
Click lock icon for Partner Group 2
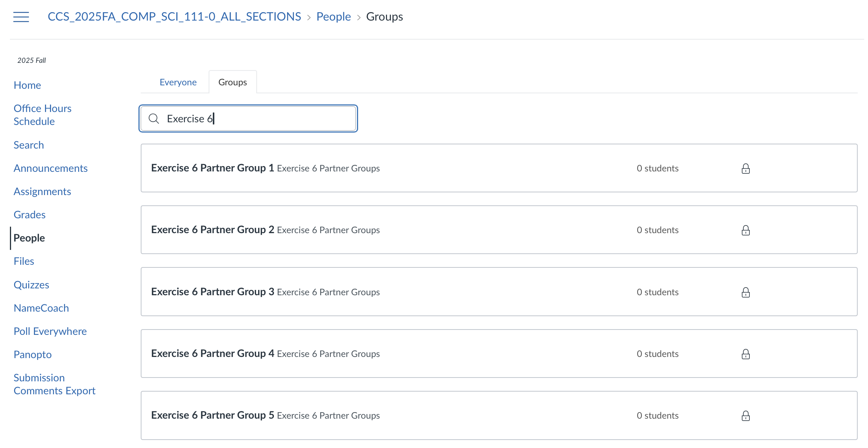[746, 230]
